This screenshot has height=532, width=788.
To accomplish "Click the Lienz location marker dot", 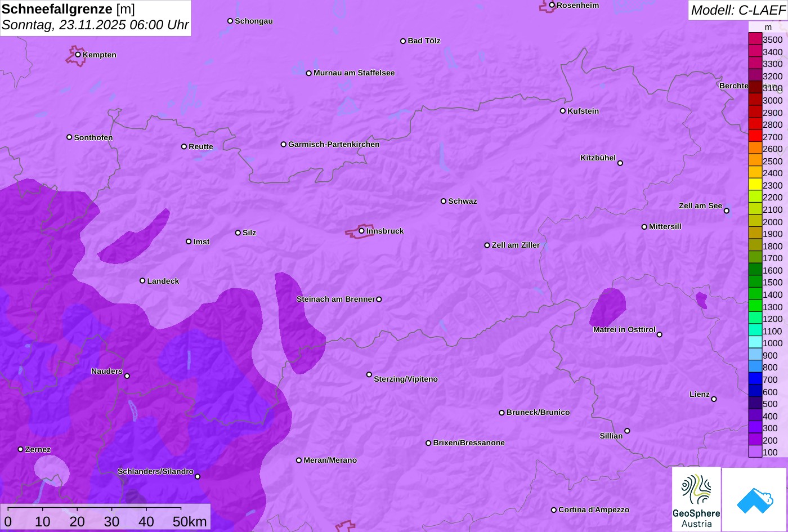I will (714, 399).
